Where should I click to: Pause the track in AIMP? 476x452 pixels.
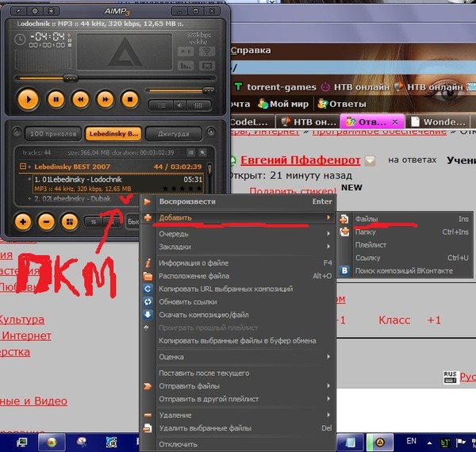pos(56,99)
